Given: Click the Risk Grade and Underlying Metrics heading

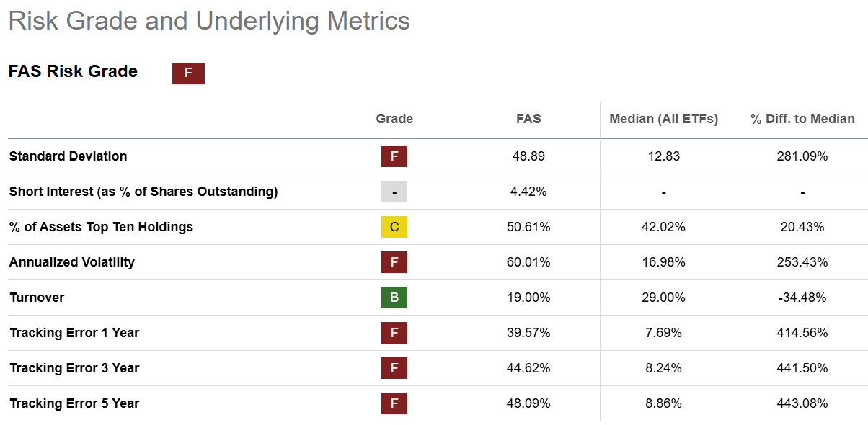Looking at the screenshot, I should tap(209, 21).
